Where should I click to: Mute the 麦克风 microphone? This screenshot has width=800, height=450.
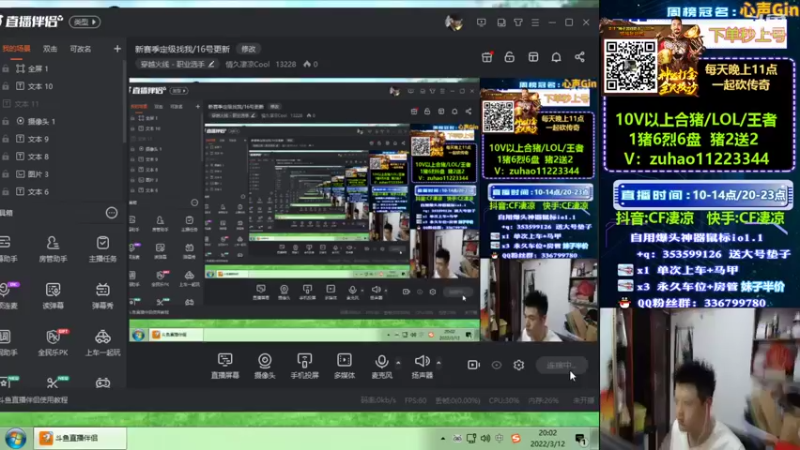[x=381, y=366]
